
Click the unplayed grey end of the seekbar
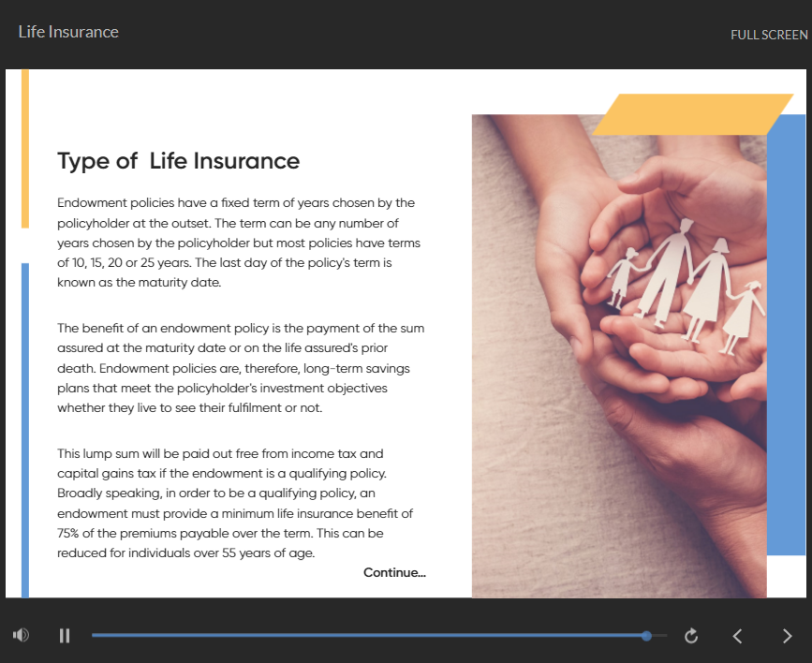tap(660, 636)
